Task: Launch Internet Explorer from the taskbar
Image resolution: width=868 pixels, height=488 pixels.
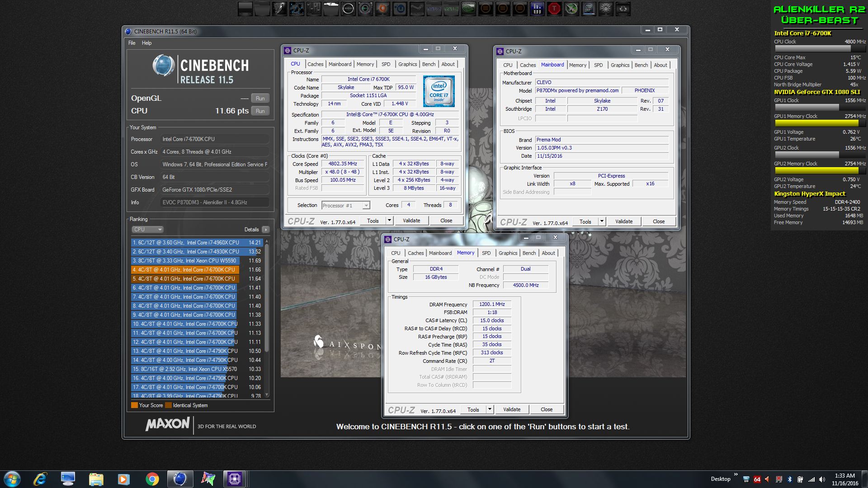Action: [x=40, y=479]
